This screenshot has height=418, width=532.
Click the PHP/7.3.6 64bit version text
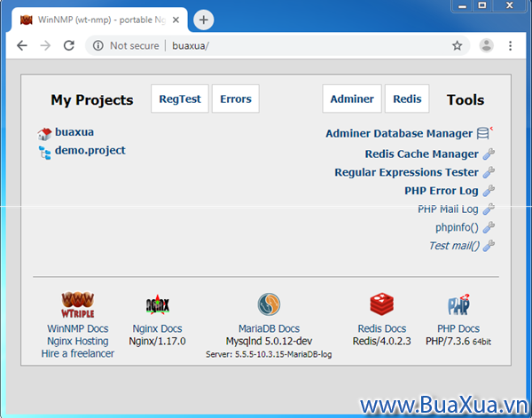click(458, 342)
